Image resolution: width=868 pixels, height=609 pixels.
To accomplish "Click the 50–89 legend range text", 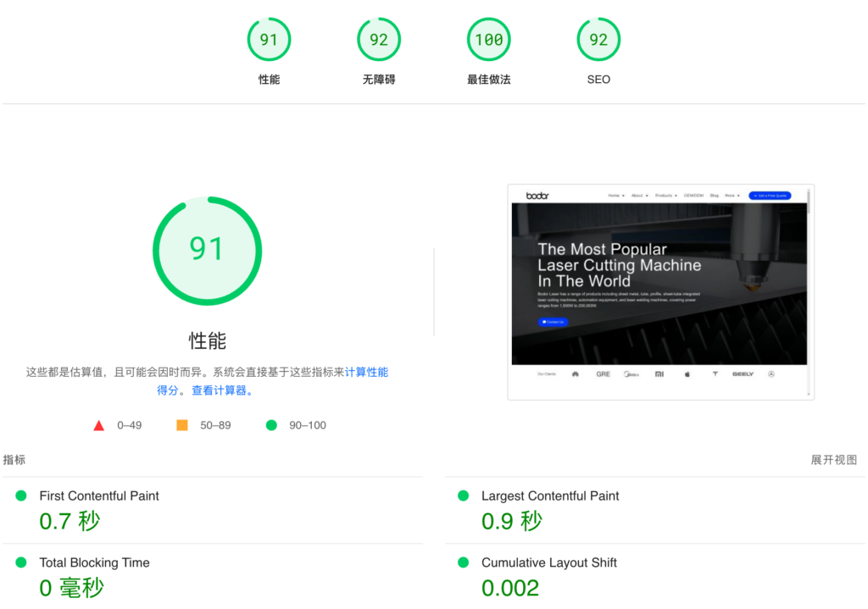I will (215, 425).
